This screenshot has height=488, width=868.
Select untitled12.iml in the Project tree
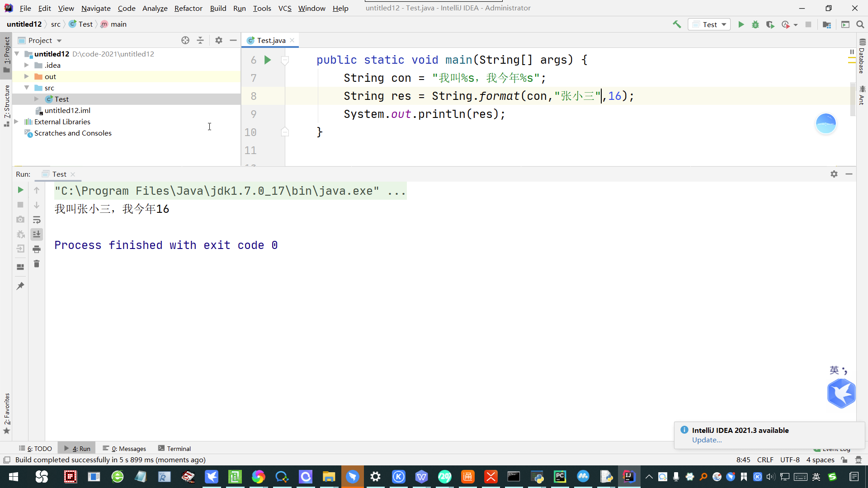pos(67,110)
